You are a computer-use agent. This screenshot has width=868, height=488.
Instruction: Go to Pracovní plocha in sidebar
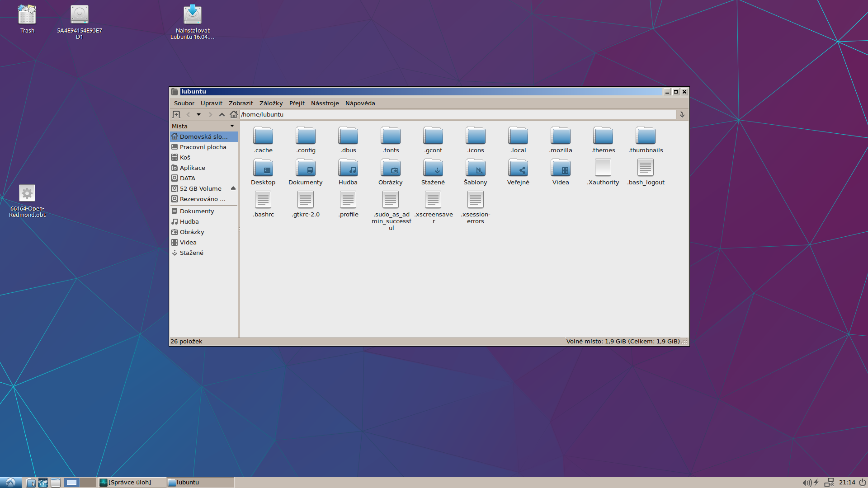point(203,147)
